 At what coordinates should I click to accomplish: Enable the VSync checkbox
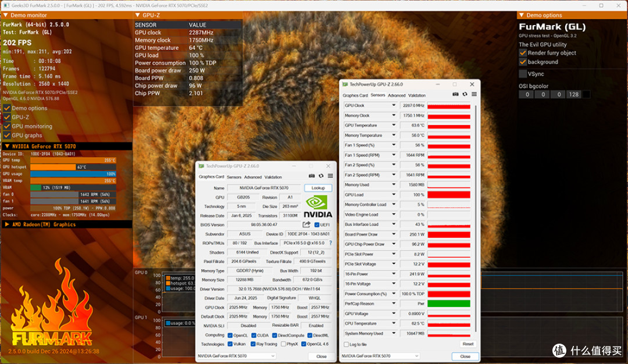click(x=523, y=74)
